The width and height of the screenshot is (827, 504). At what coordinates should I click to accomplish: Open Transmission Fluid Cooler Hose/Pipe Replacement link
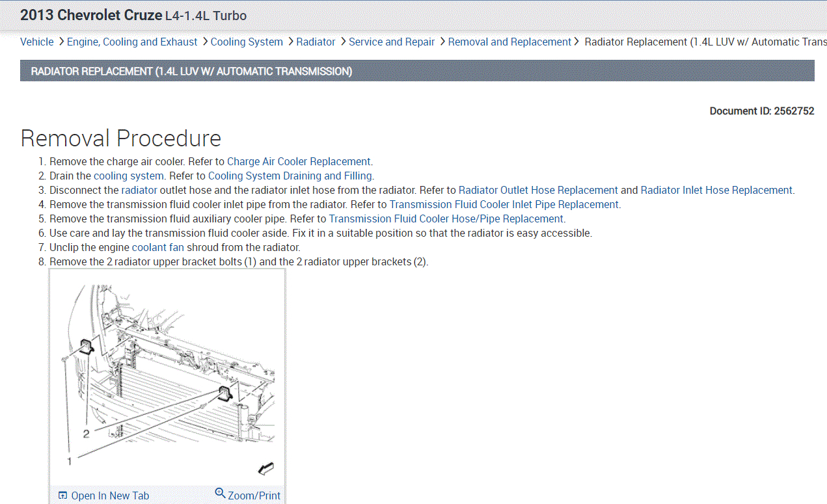click(446, 219)
